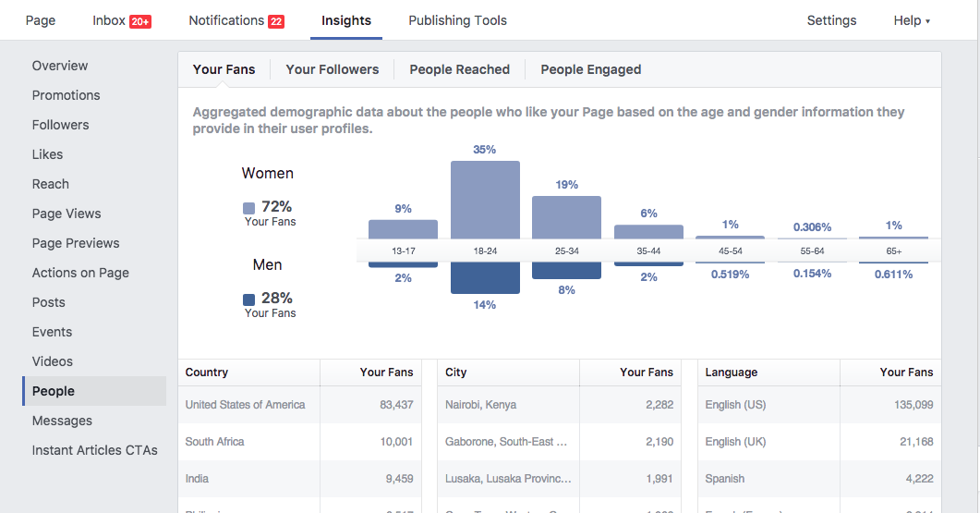Open Instant Articles CTAs section
Screen dimensions: 980x513
(94, 450)
